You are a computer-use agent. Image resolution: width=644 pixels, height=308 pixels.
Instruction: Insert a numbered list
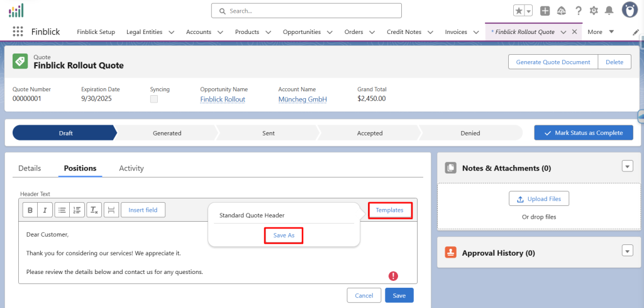pyautogui.click(x=77, y=210)
